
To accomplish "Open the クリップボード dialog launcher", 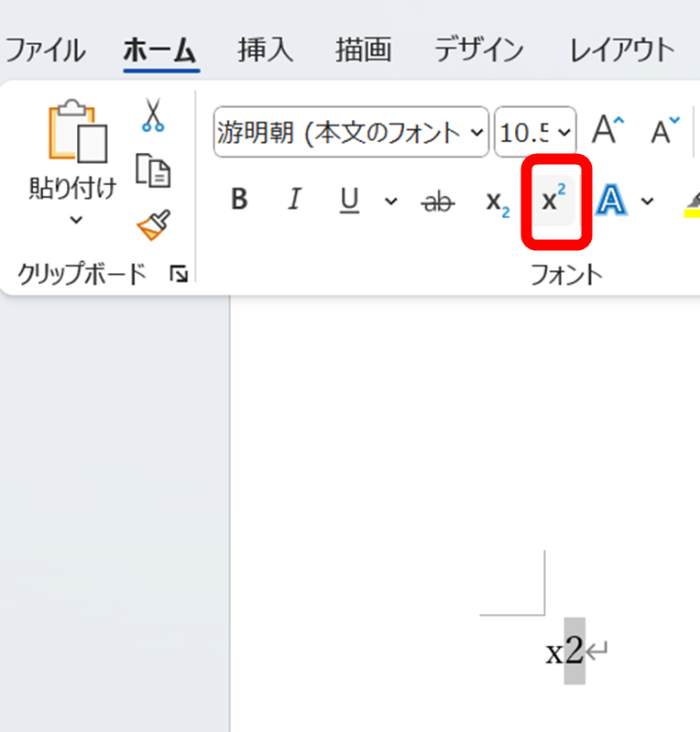I will pyautogui.click(x=179, y=273).
